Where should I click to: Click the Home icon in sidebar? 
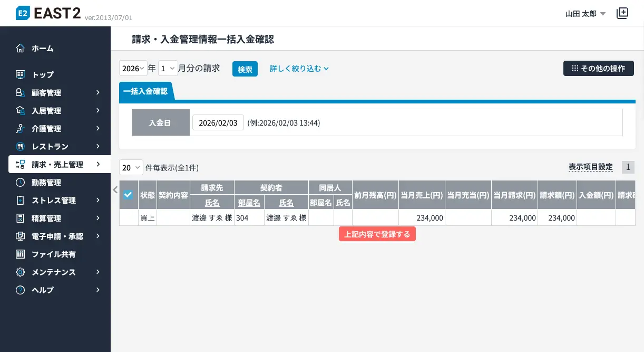click(20, 49)
